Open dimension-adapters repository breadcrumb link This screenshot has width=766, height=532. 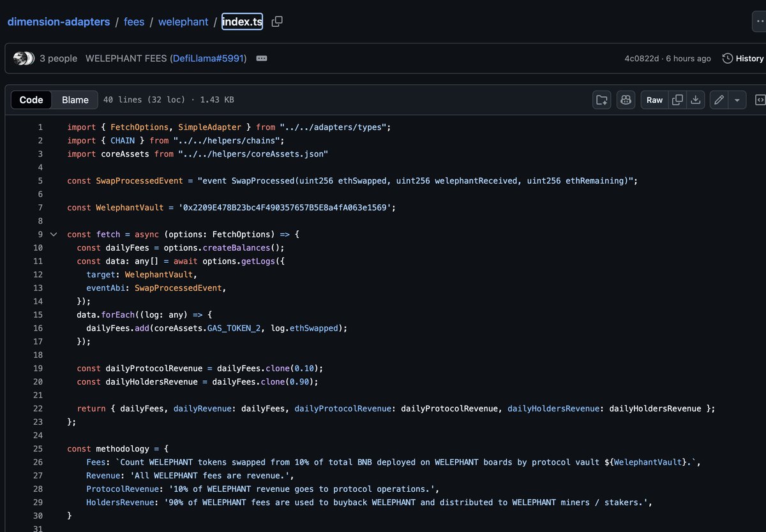pos(59,22)
